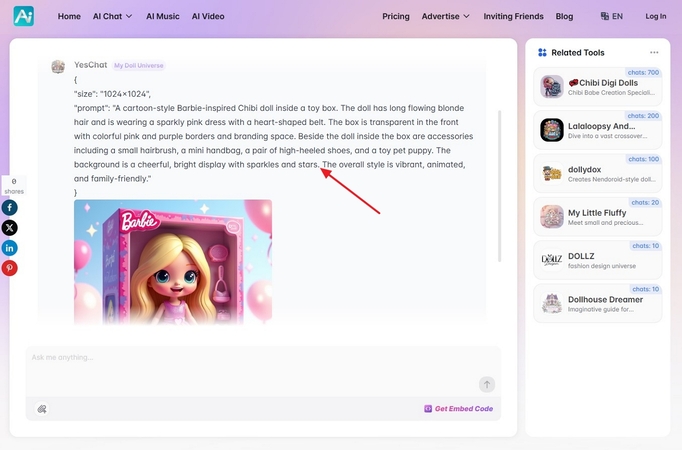Open Chibi Digi Dolls tool
Screen dimensions: 682x450
click(598, 86)
